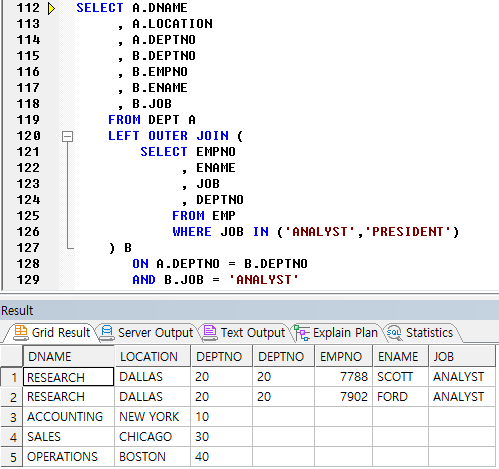499x469 pixels.
Task: Click the OPERATIONS cell
Action: coord(69,457)
